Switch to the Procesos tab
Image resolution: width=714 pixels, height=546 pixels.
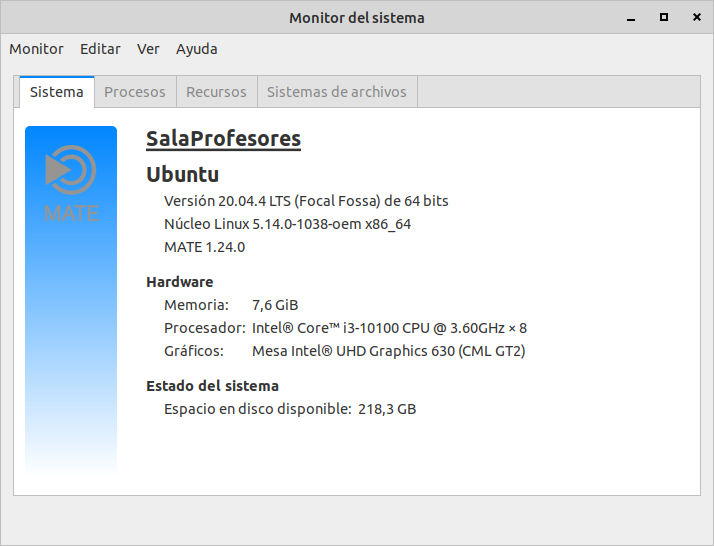pyautogui.click(x=135, y=92)
